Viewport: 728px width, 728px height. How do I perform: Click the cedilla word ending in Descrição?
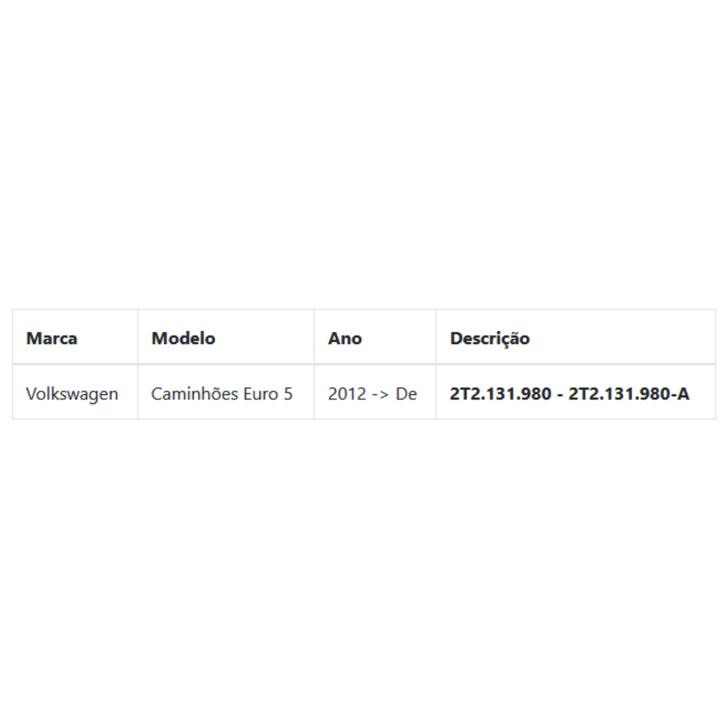pyautogui.click(x=490, y=339)
